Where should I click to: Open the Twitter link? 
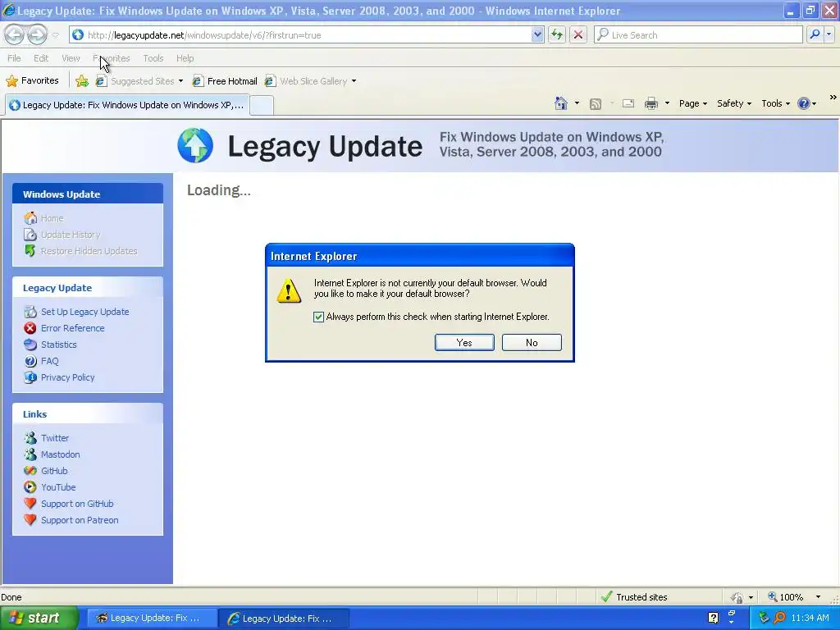coord(55,438)
